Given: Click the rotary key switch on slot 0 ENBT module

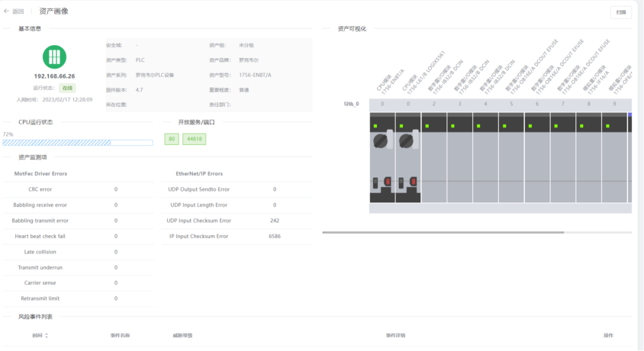Looking at the screenshot, I should tap(380, 141).
